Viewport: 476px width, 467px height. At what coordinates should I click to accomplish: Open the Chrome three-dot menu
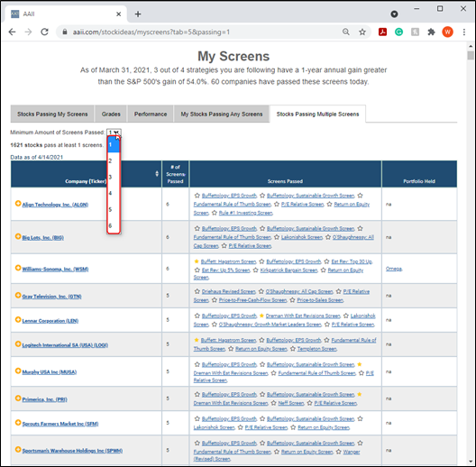click(464, 32)
